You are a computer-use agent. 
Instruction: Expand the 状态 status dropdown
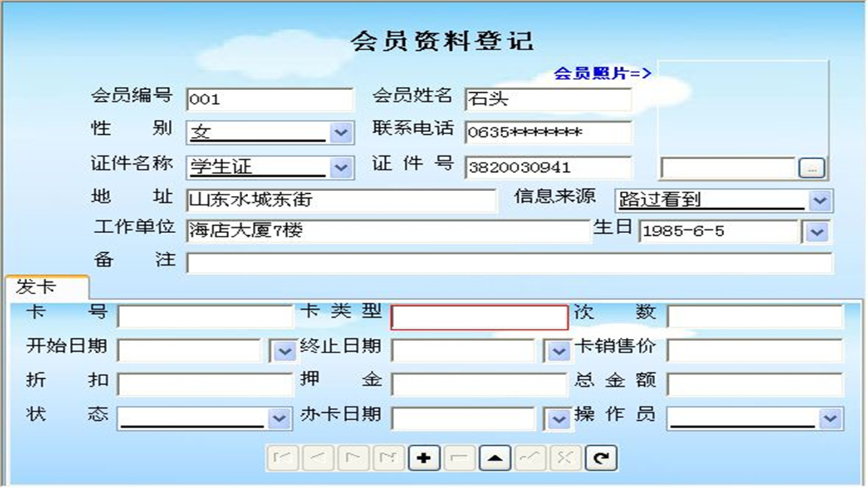click(277, 419)
